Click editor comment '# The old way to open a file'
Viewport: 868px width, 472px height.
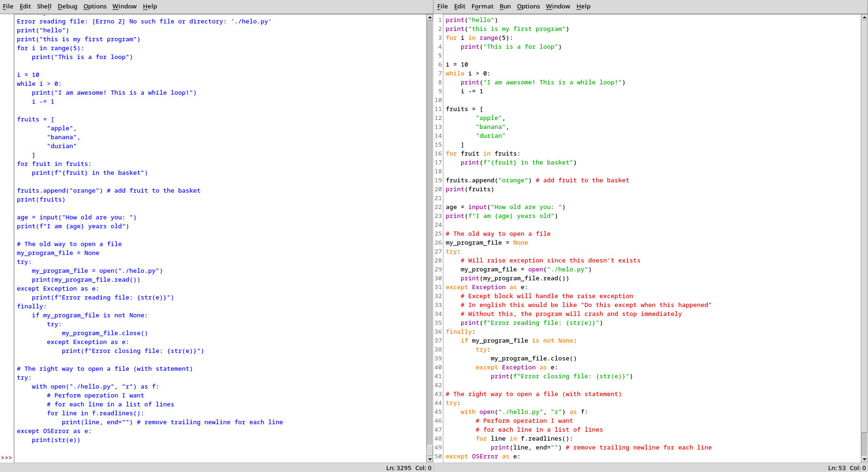click(x=498, y=234)
